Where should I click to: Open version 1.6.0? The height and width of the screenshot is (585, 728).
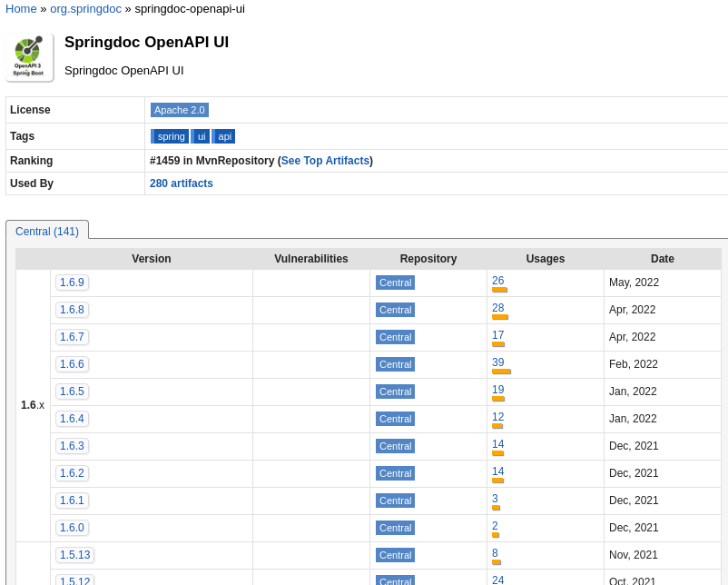coord(72,528)
